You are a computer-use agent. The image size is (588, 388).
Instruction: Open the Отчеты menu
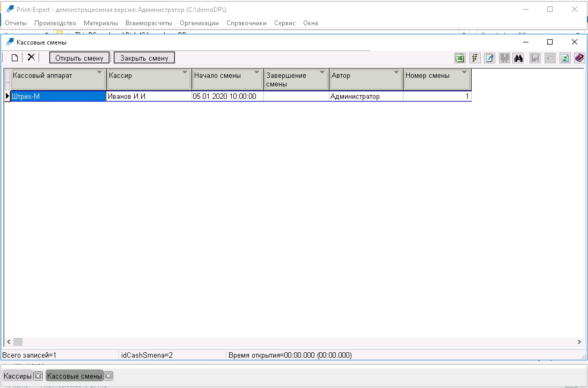[16, 23]
